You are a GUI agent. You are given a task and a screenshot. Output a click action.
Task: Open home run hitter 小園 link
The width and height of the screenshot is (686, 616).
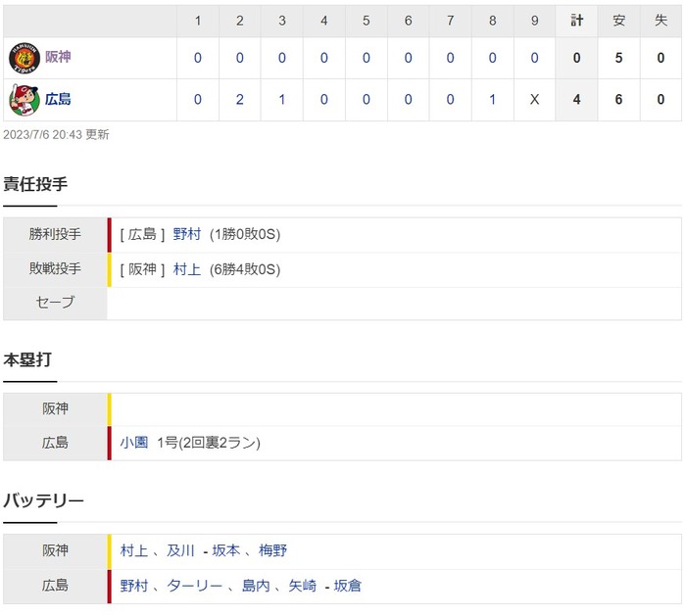coord(134,443)
